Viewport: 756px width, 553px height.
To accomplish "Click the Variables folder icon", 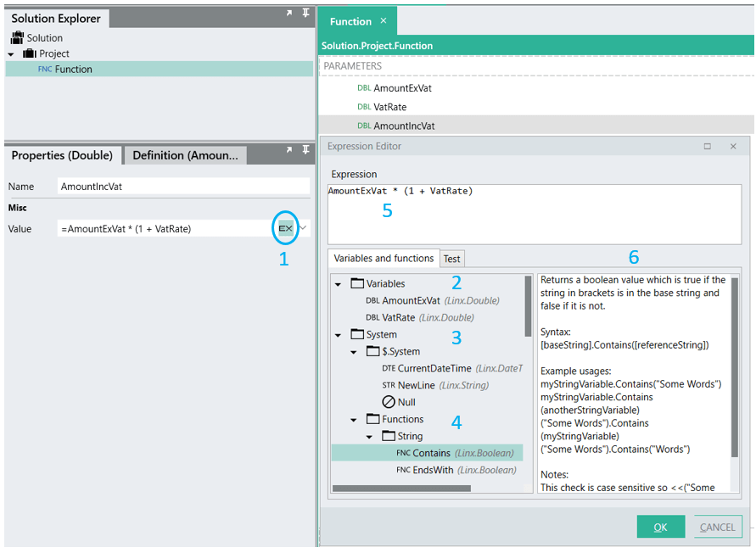I will [357, 283].
